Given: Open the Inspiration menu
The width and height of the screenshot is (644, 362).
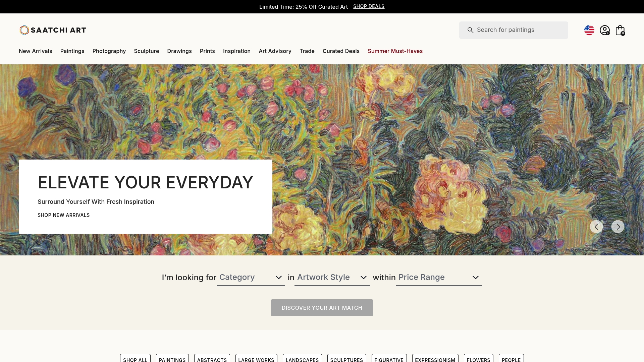Looking at the screenshot, I should (x=237, y=51).
